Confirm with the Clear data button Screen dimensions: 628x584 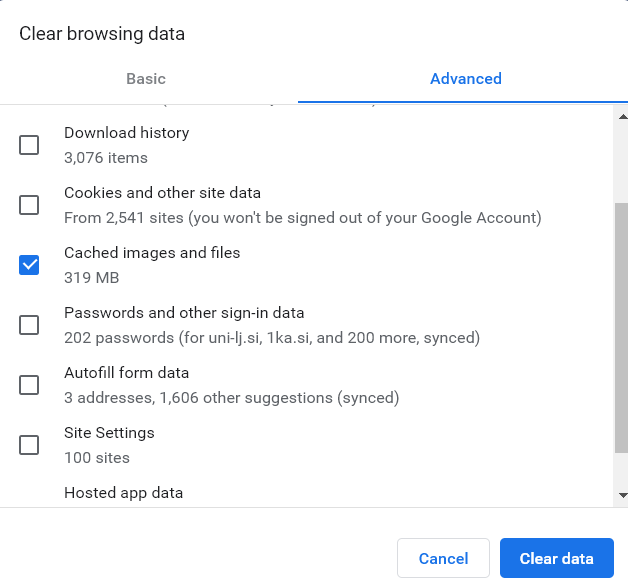(557, 558)
